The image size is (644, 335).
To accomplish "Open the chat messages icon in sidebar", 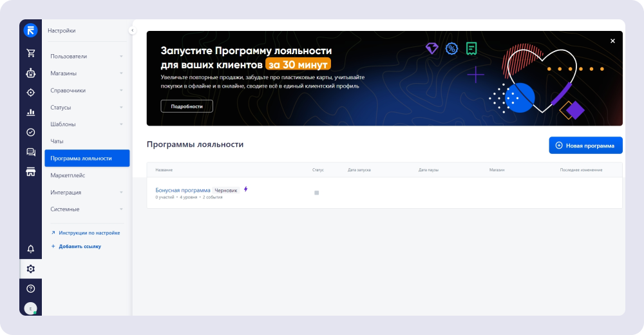I will coord(31,152).
